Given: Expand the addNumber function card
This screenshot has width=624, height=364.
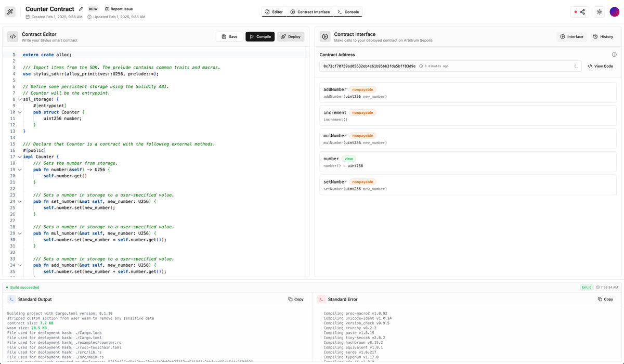Looking at the screenshot, I should pos(468,93).
